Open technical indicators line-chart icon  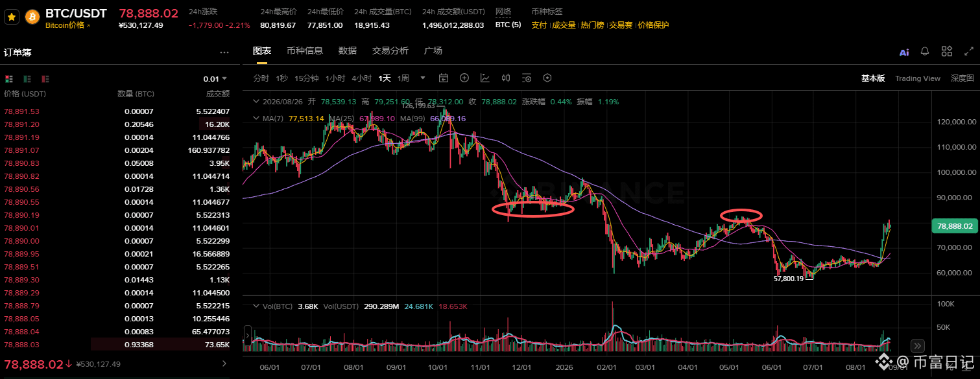coord(485,78)
